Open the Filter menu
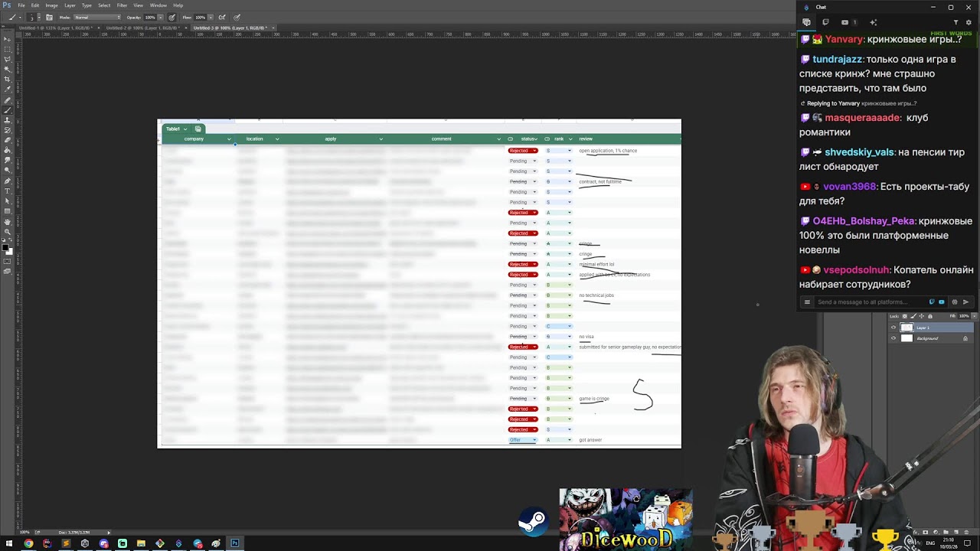The image size is (980, 551). coord(122,5)
